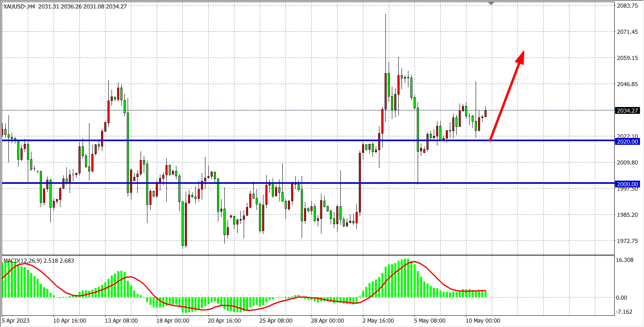Click the -7.162 MACD scale label
This screenshot has width=644, height=327.
pyautogui.click(x=624, y=312)
